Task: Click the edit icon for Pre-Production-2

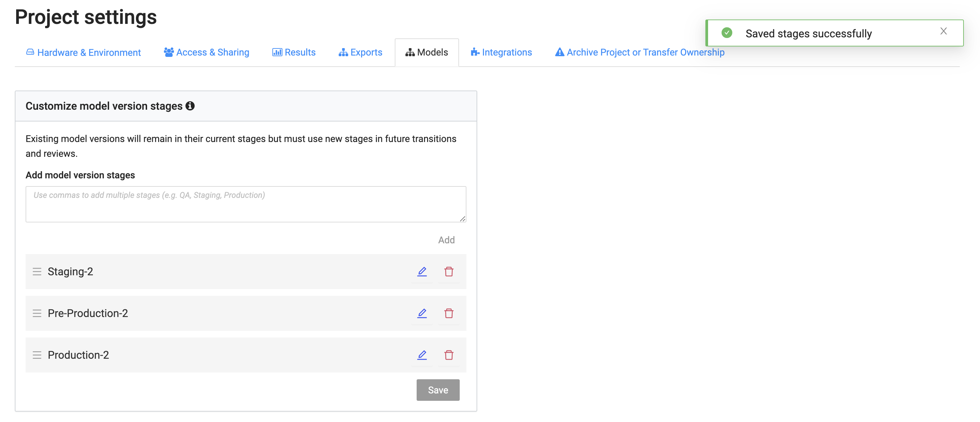Action: pyautogui.click(x=422, y=313)
